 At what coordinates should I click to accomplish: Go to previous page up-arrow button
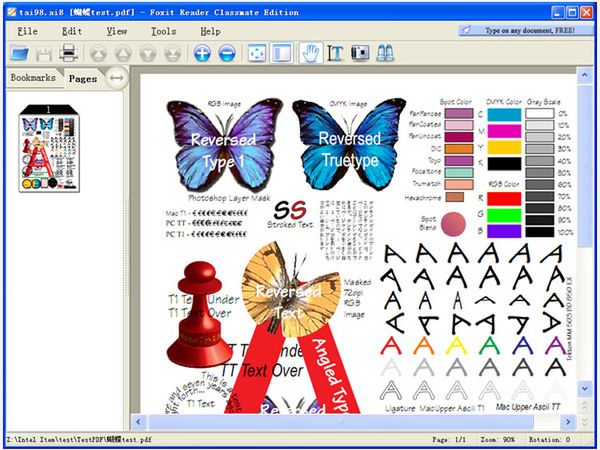coord(123,53)
